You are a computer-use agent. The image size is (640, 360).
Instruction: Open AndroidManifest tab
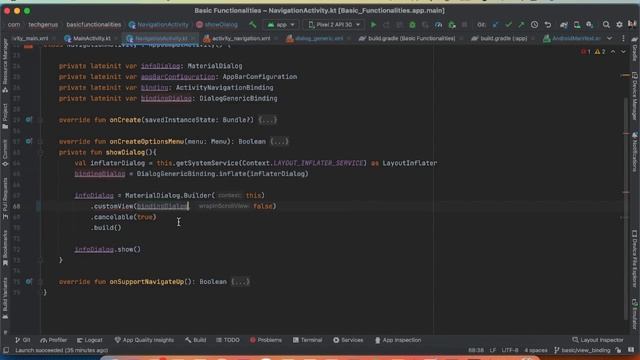[572, 38]
